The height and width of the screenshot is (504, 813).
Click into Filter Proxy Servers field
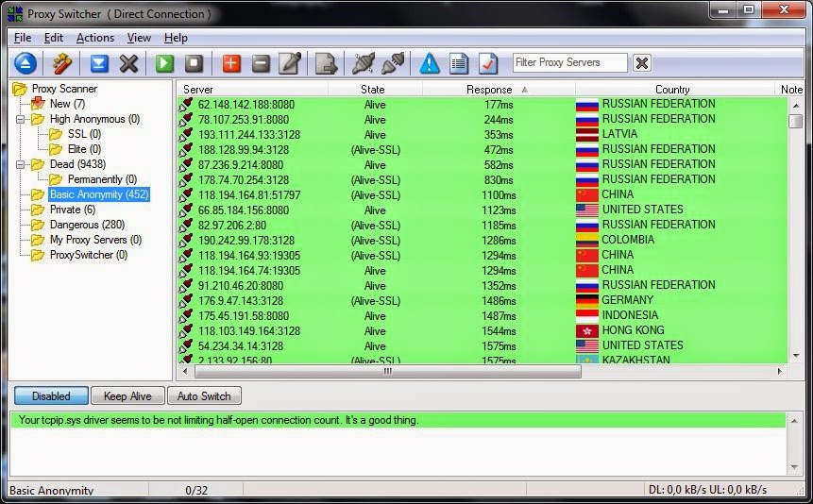tap(569, 62)
